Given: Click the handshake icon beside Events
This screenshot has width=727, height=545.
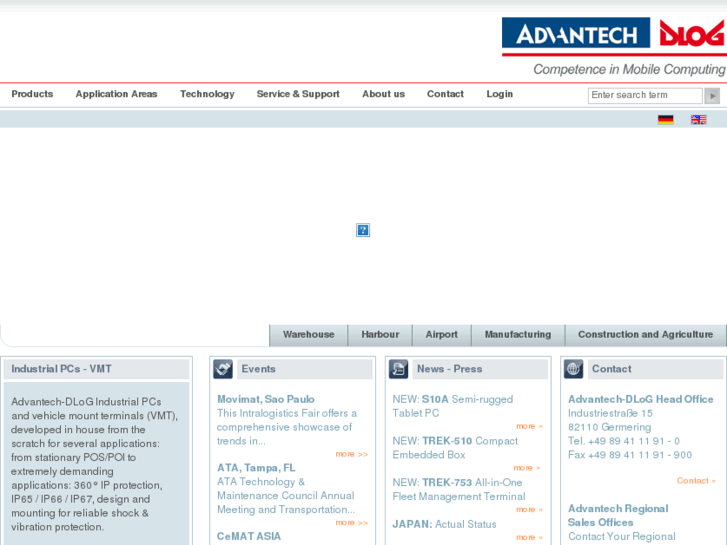Looking at the screenshot, I should tap(223, 369).
